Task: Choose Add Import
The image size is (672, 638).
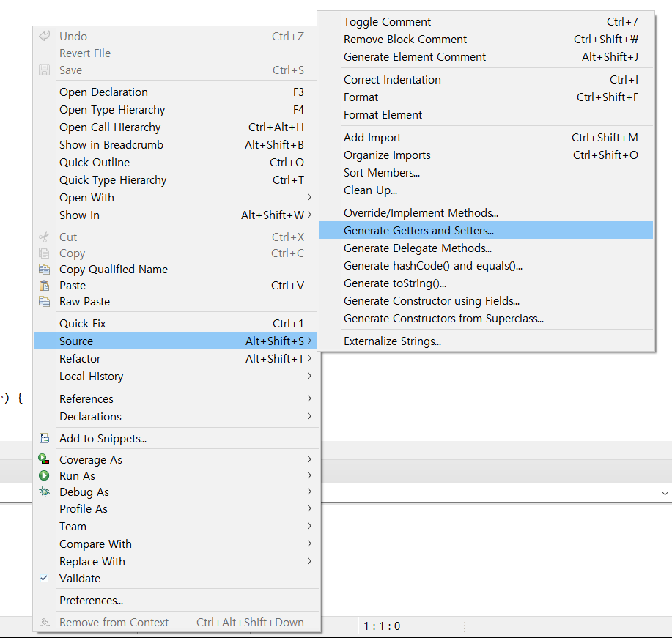Action: click(x=486, y=138)
